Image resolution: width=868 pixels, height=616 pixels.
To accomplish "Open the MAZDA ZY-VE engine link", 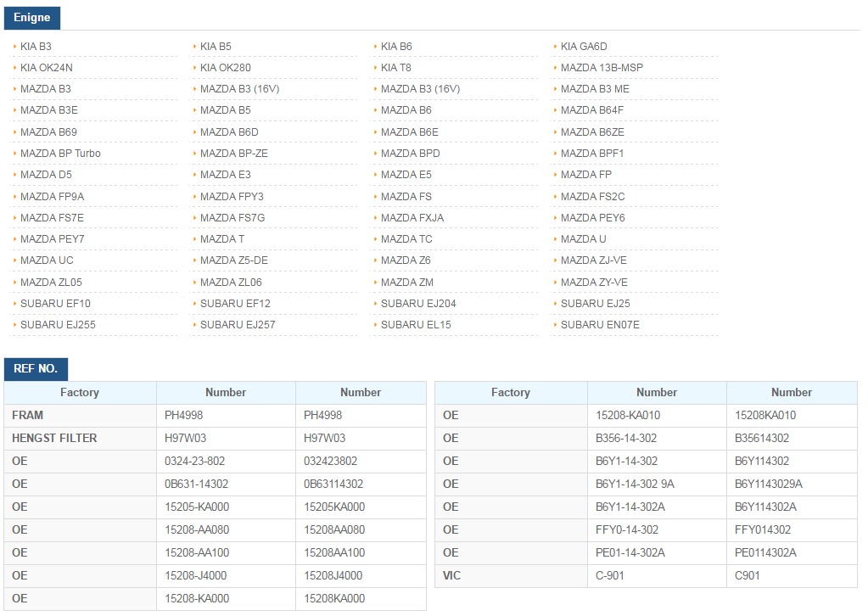I will [594, 283].
